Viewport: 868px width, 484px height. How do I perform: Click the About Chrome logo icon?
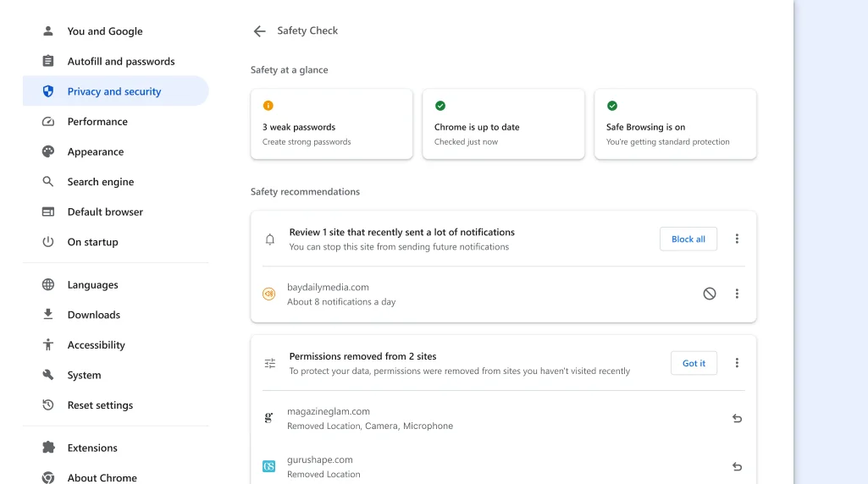48,478
